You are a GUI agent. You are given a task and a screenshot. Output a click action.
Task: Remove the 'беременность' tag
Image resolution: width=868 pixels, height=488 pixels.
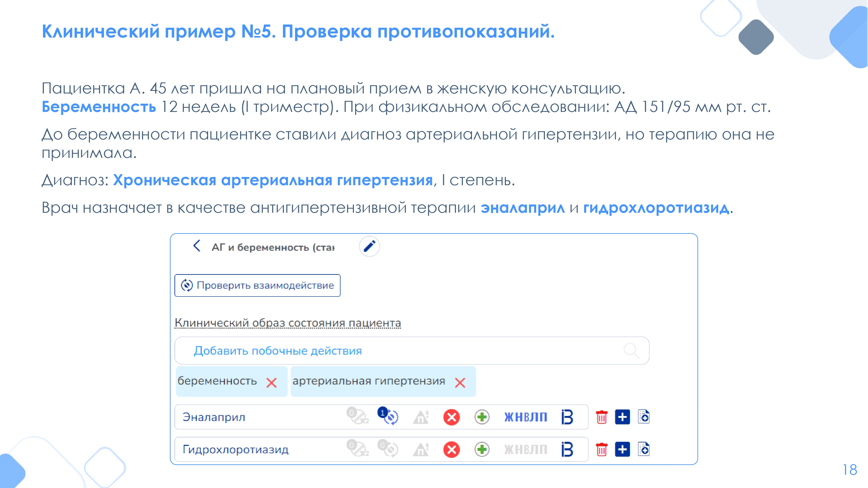[x=271, y=383]
